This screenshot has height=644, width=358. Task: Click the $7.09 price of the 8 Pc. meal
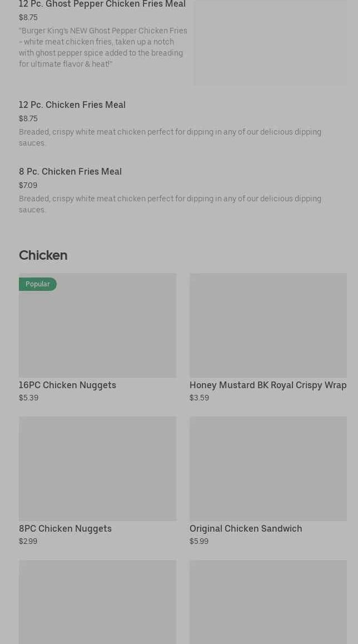click(28, 185)
